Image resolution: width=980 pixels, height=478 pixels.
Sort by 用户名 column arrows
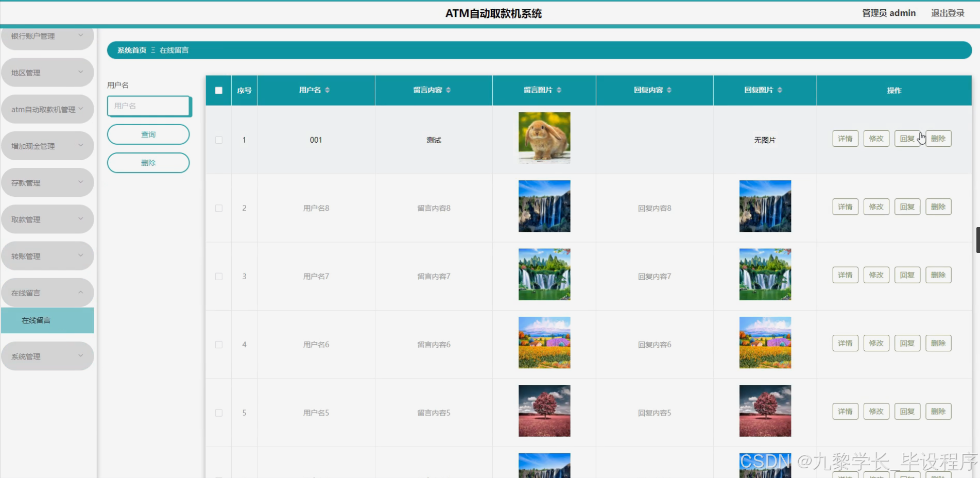(x=327, y=90)
